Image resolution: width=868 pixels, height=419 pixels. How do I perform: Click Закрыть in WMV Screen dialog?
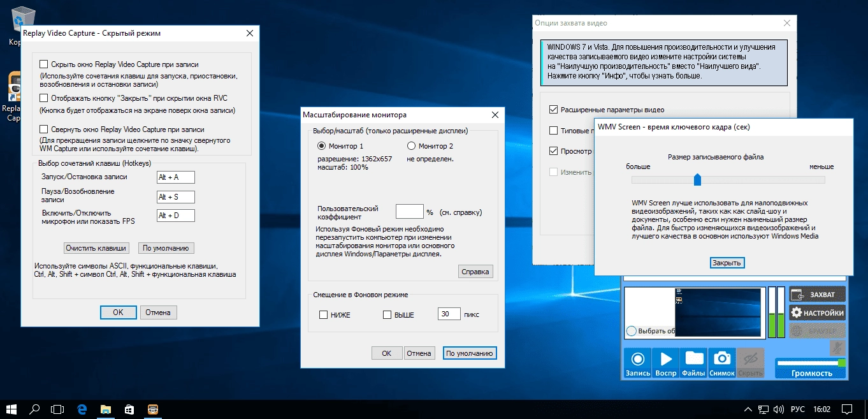click(727, 263)
